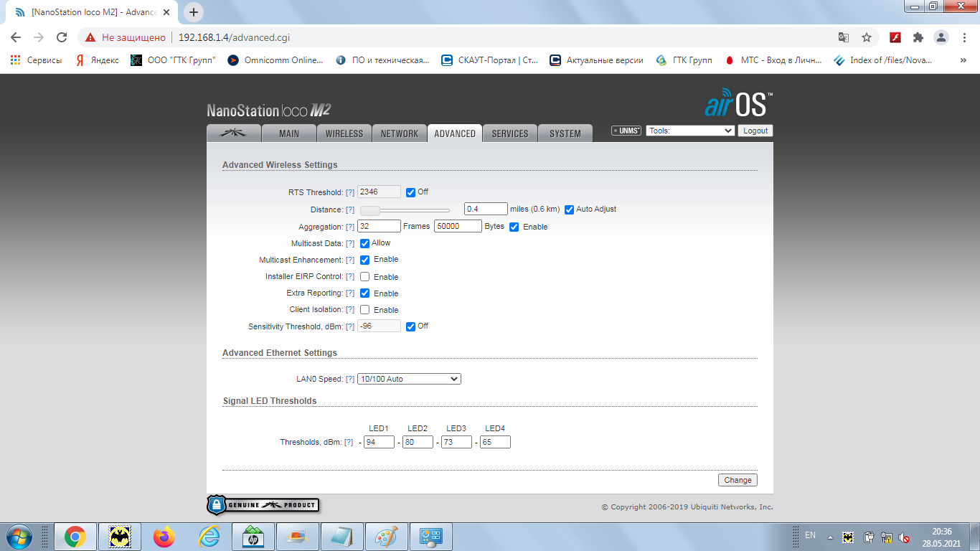This screenshot has width=980, height=551.
Task: Launch Firefox from the taskbar
Action: pyautogui.click(x=164, y=537)
